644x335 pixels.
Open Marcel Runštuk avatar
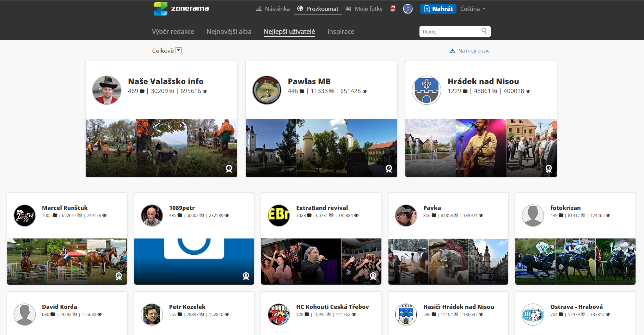coord(25,215)
